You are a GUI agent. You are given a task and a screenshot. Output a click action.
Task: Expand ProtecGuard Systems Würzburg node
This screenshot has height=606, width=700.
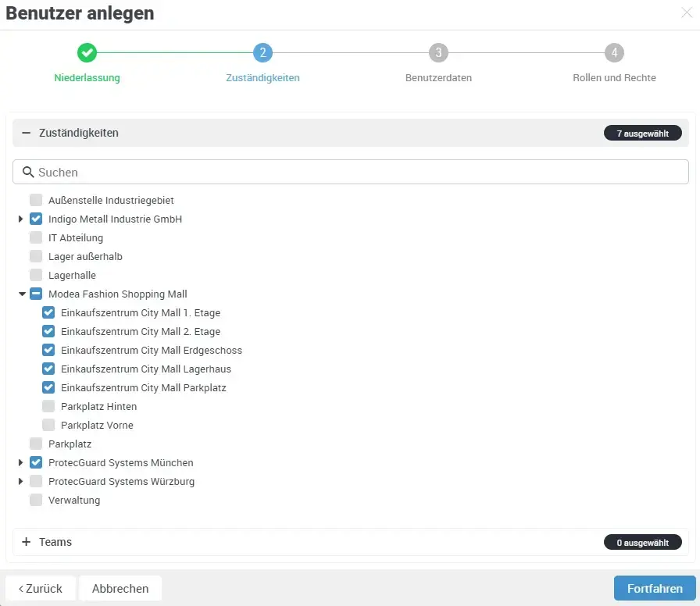(21, 482)
